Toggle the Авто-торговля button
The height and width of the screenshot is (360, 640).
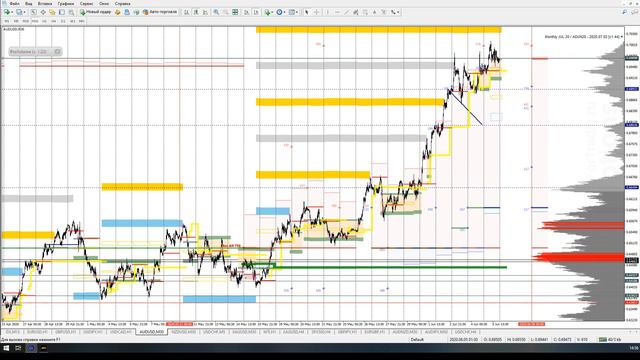[160, 12]
